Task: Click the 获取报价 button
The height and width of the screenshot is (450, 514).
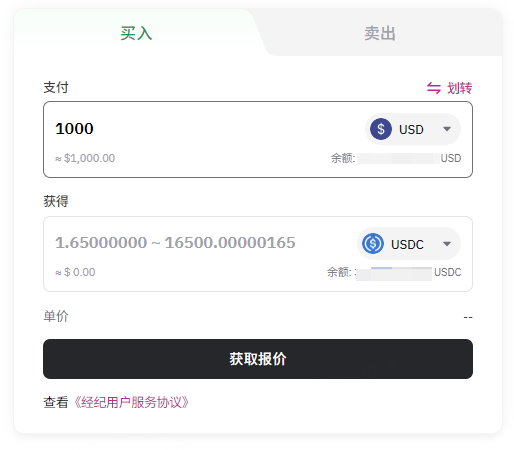Action: click(x=258, y=359)
